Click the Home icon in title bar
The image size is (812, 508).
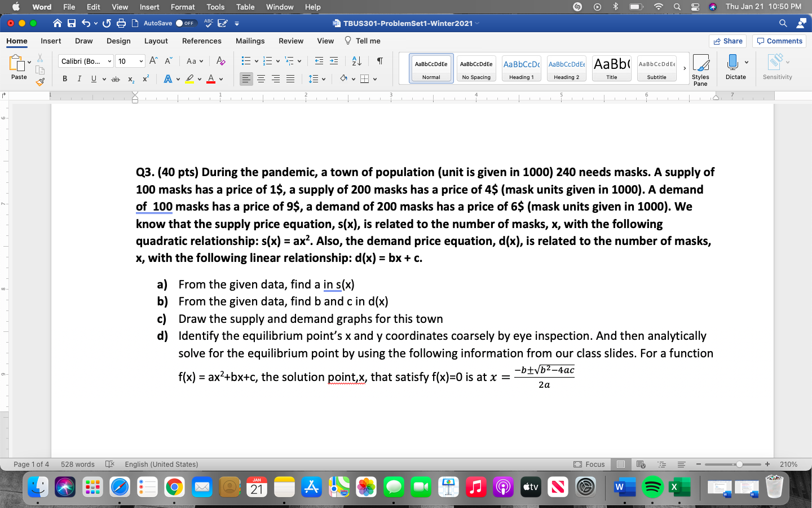pos(58,23)
